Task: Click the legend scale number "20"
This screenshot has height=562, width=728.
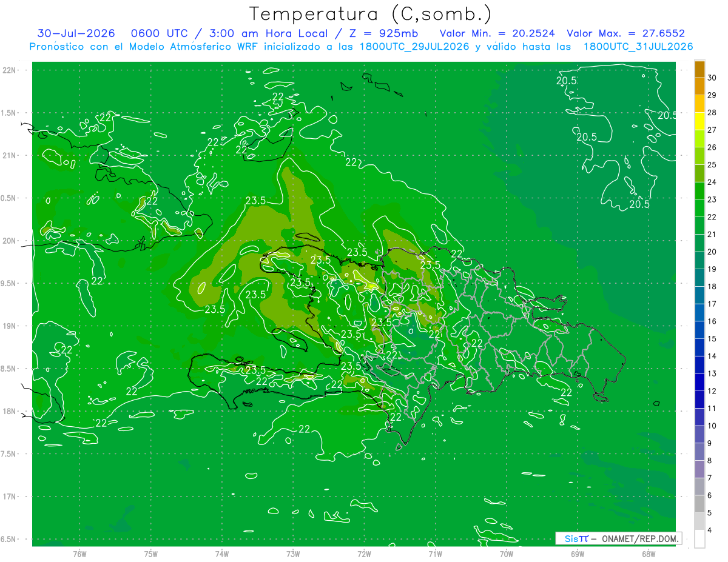Action: [712, 252]
